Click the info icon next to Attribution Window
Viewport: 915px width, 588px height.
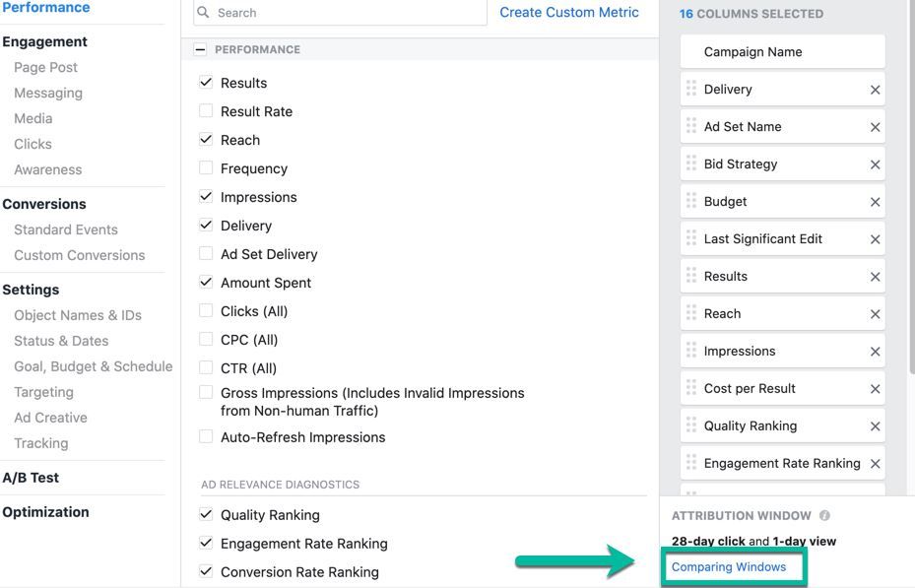pyautogui.click(x=823, y=515)
